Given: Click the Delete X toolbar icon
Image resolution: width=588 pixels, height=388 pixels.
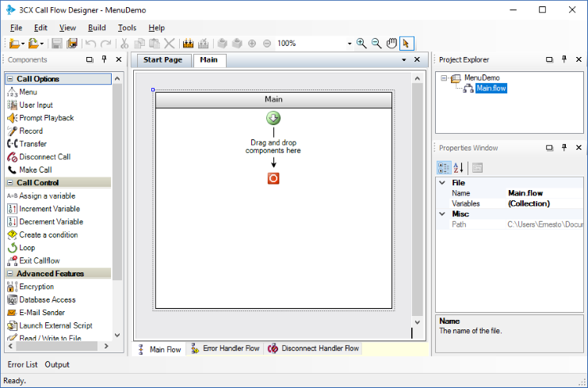Looking at the screenshot, I should tap(170, 44).
